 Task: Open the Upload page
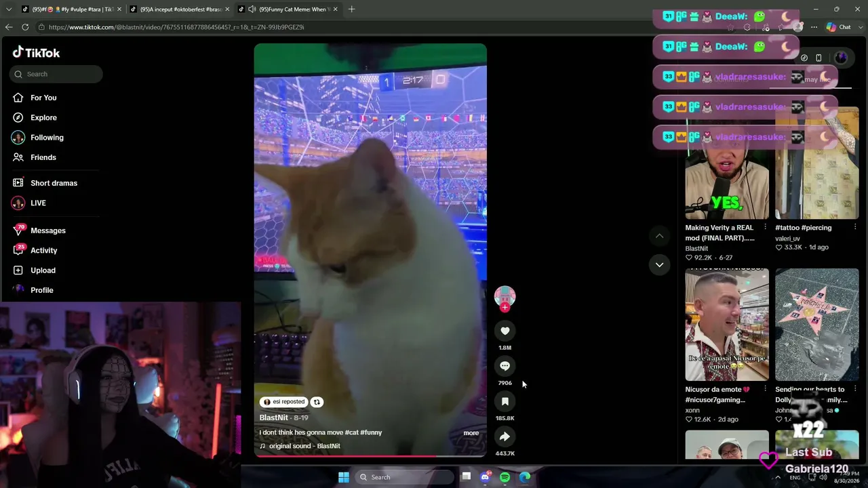pos(43,270)
